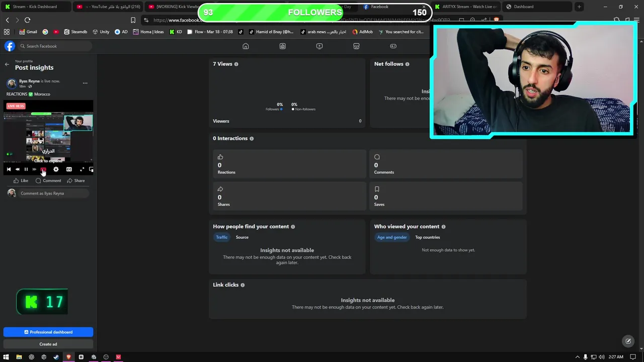The width and height of the screenshot is (644, 362).
Task: Select the Top countries tab
Action: 428,237
